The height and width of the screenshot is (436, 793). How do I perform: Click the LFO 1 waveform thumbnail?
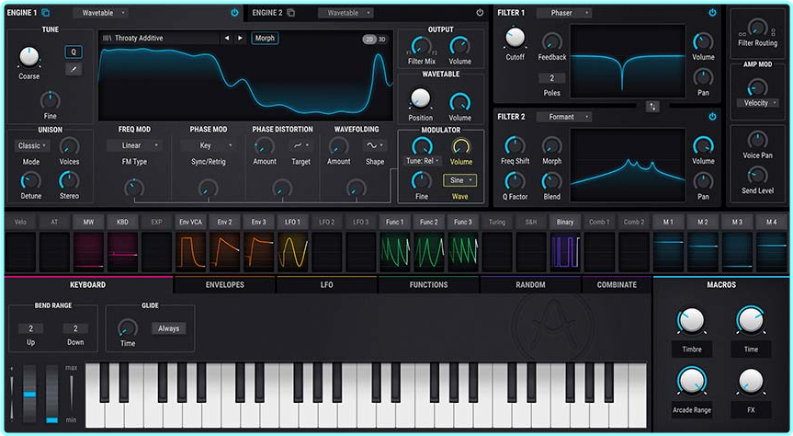click(x=293, y=251)
